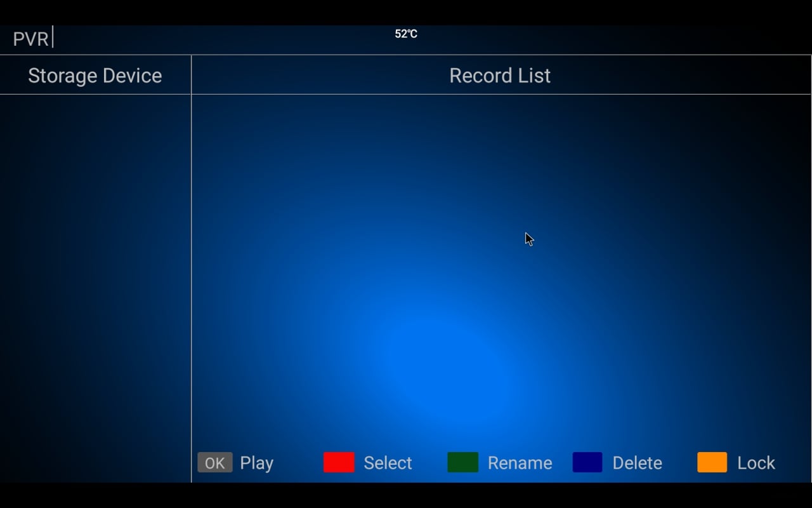Click the OK badge for Play
This screenshot has height=508, width=812.
click(214, 463)
